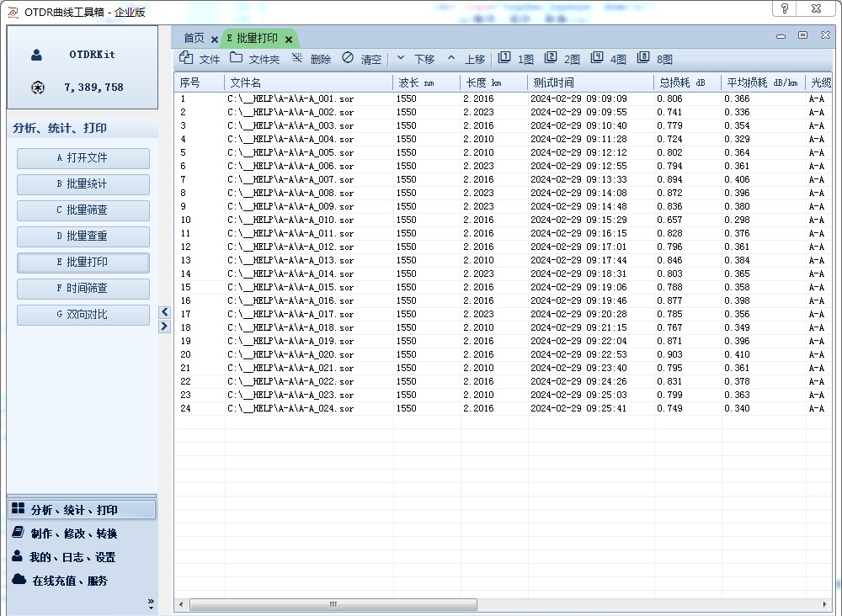Click the 双向对比 button
The image size is (842, 616).
[83, 315]
